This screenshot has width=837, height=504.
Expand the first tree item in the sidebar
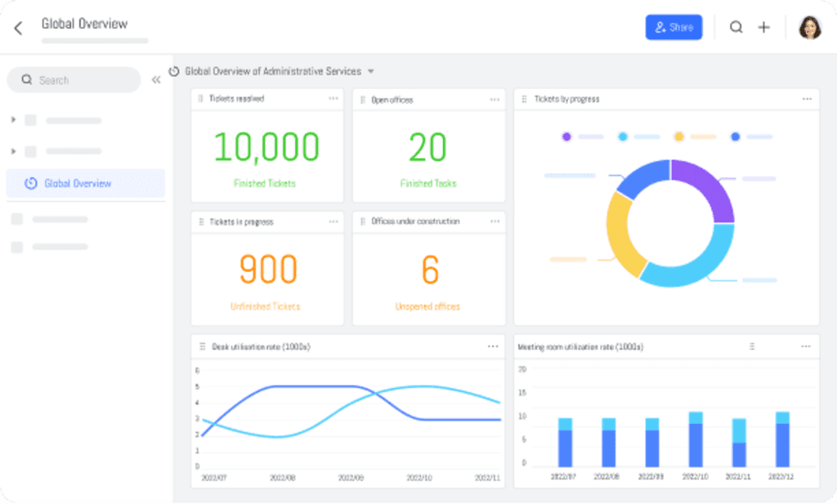point(15,119)
